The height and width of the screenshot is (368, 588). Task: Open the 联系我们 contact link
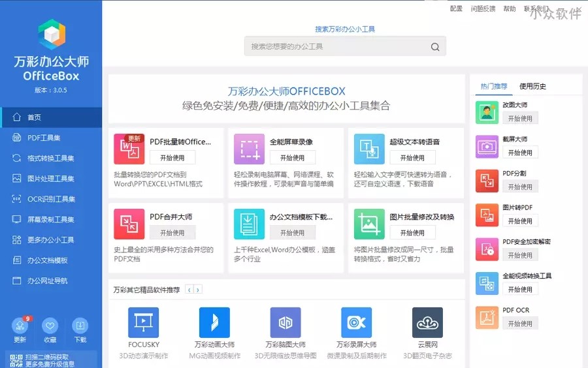[x=536, y=8]
